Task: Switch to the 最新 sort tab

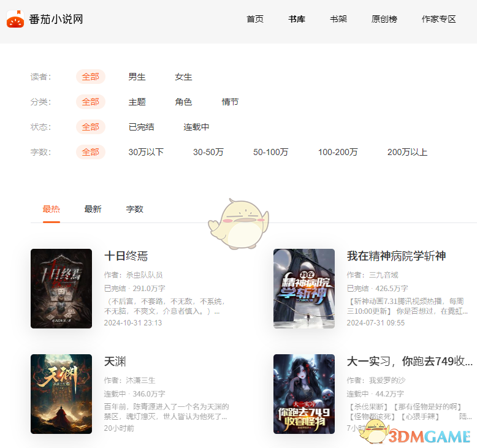Action: [93, 209]
